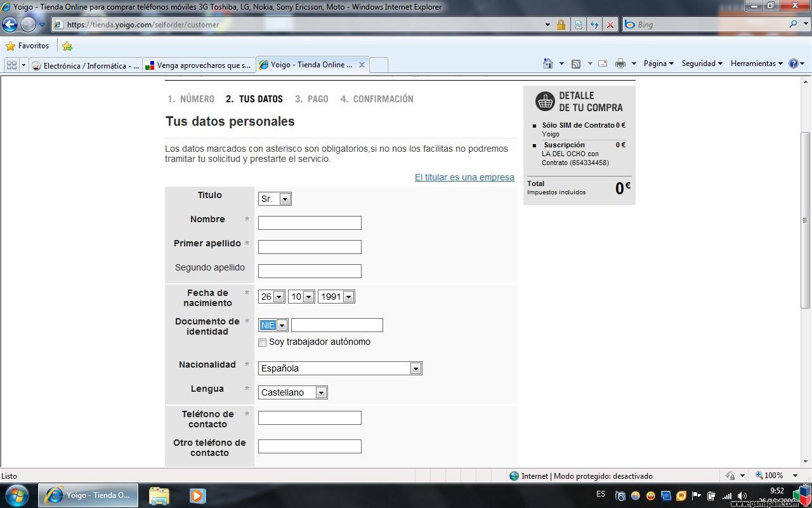This screenshot has width=812, height=508.
Task: Click the Yoigo Internet Explorer taskbar button
Action: [88, 495]
